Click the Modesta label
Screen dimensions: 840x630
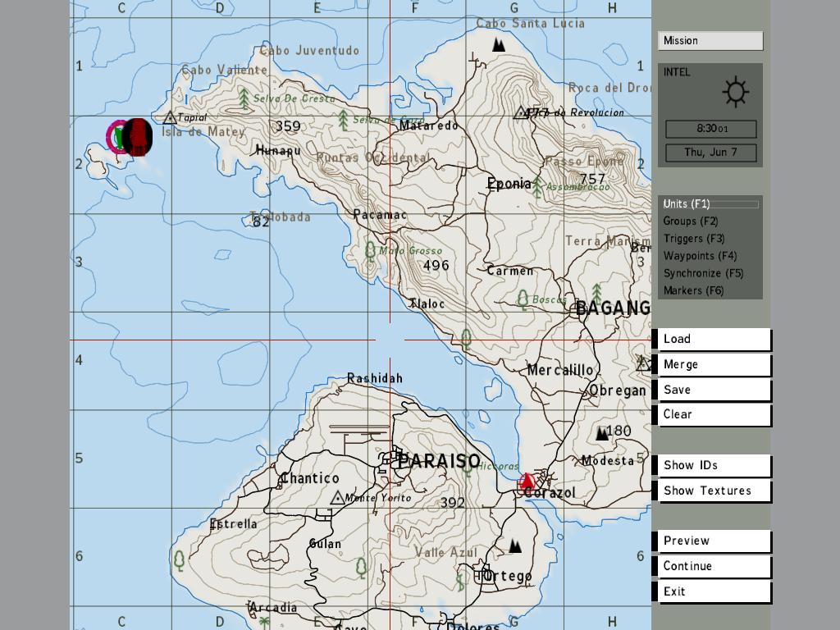[608, 460]
